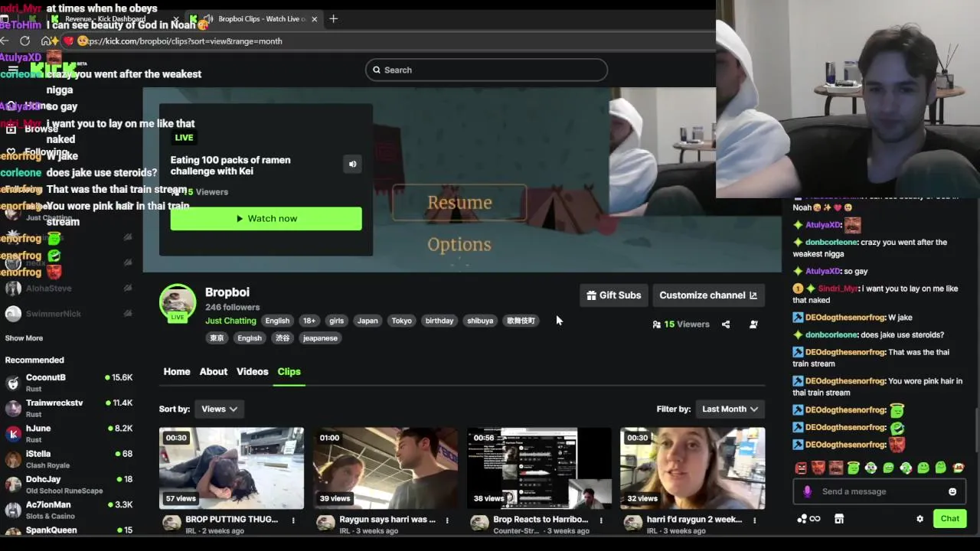Expand the Sort by Views dropdown

(x=219, y=409)
